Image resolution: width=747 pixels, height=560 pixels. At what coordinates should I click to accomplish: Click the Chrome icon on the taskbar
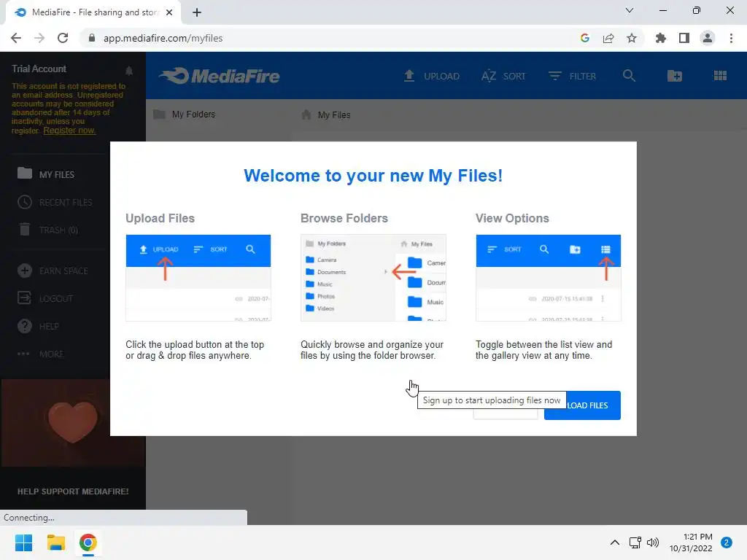(88, 542)
